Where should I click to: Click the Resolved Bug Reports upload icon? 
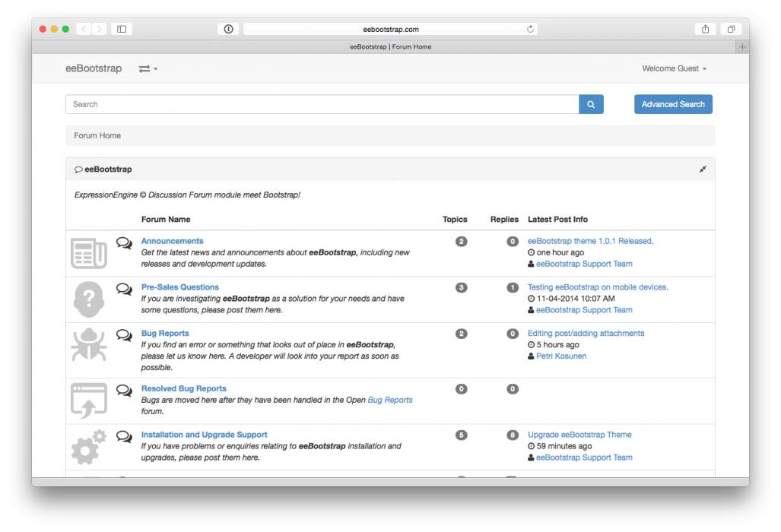click(89, 401)
